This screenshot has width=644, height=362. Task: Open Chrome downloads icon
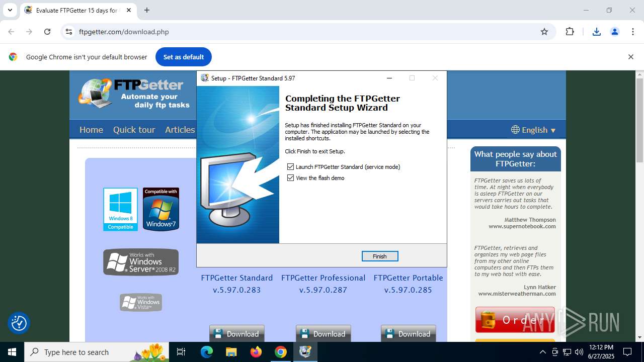point(597,32)
